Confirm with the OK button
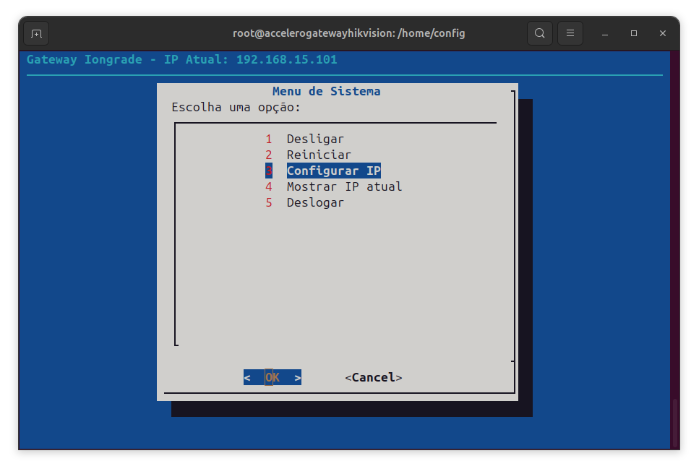 (x=272, y=378)
